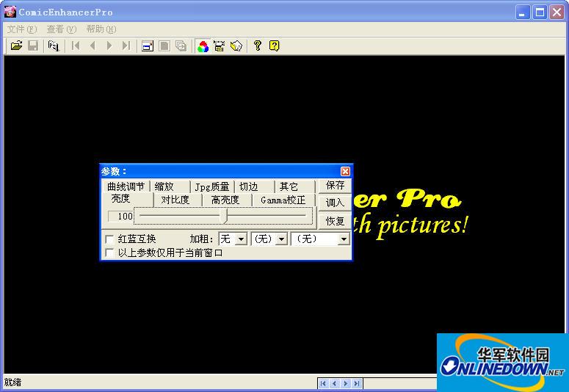Image resolution: width=569 pixels, height=392 pixels.
Task: Click the ComicEnhancerPro title bar icon
Action: (x=10, y=12)
